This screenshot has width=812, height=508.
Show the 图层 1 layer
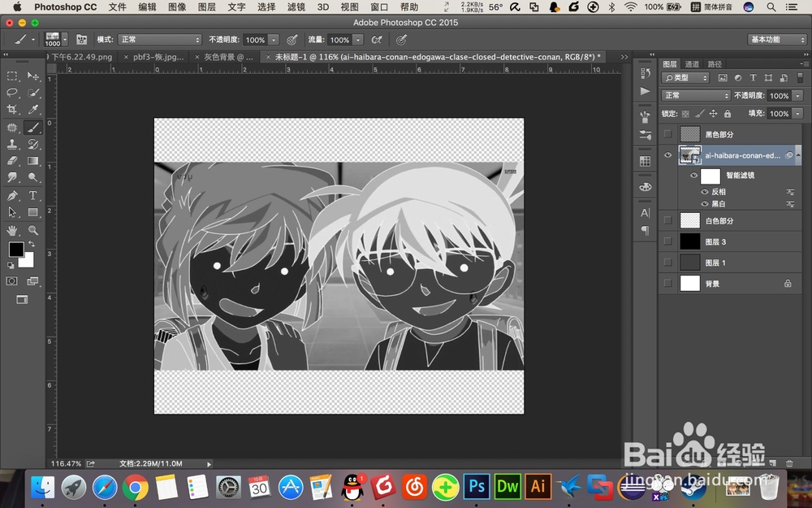(668, 263)
